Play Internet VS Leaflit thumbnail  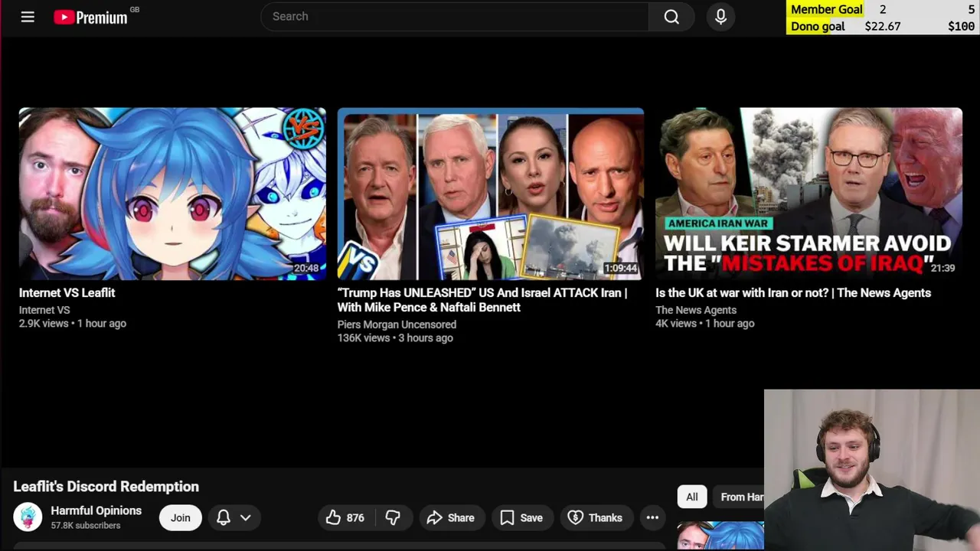coord(172,194)
